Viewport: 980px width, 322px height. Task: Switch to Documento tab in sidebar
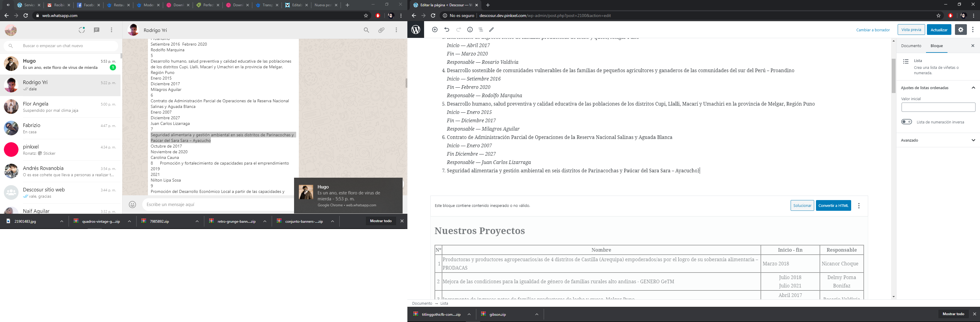pos(911,46)
